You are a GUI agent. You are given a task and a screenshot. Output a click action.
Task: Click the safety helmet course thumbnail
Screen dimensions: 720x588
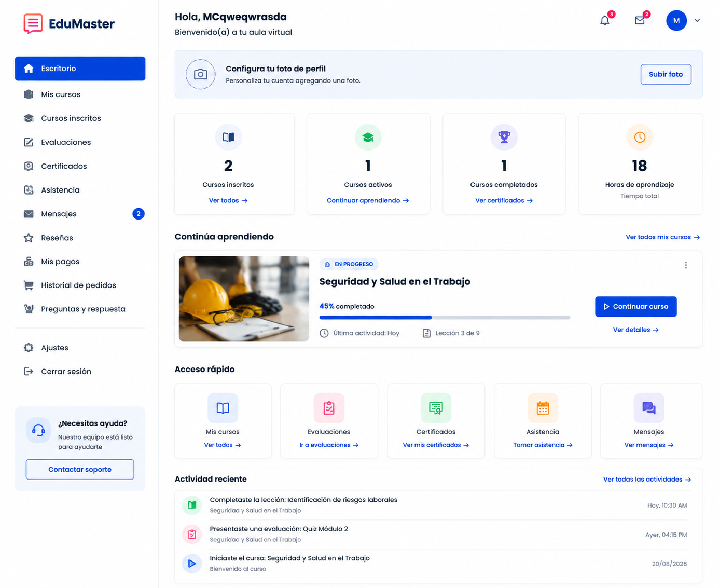click(244, 299)
